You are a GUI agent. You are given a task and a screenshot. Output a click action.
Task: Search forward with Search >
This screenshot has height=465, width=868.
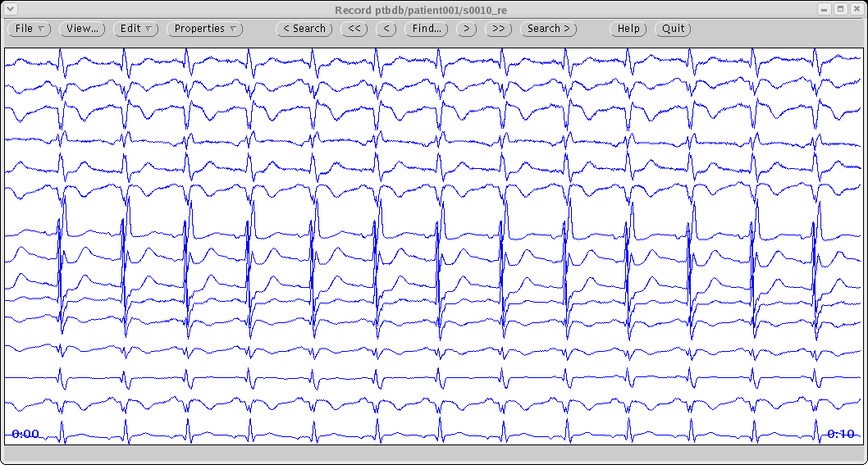(548, 29)
